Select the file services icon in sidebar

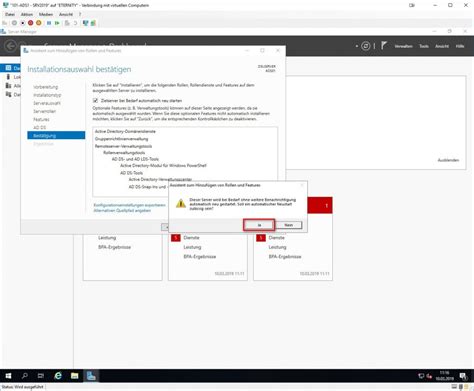pyautogui.click(x=8, y=94)
